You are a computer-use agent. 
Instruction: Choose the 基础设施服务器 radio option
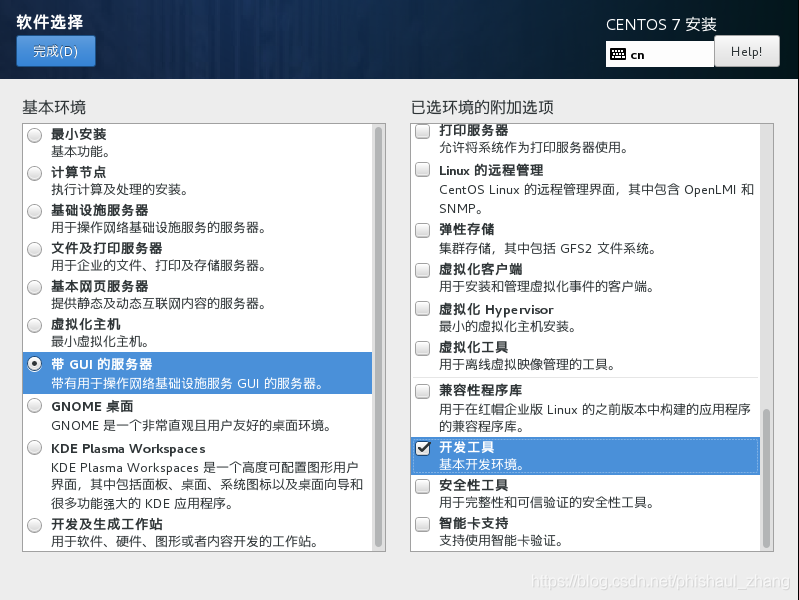click(35, 211)
